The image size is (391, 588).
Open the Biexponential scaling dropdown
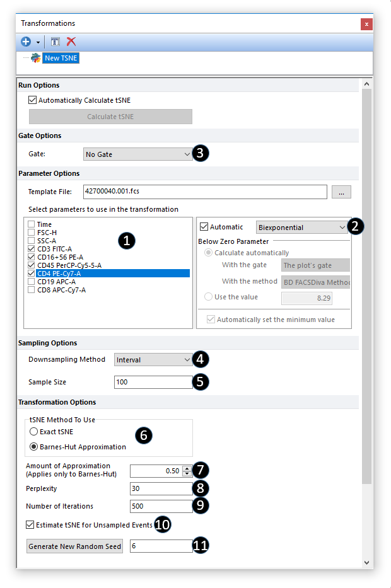(302, 228)
